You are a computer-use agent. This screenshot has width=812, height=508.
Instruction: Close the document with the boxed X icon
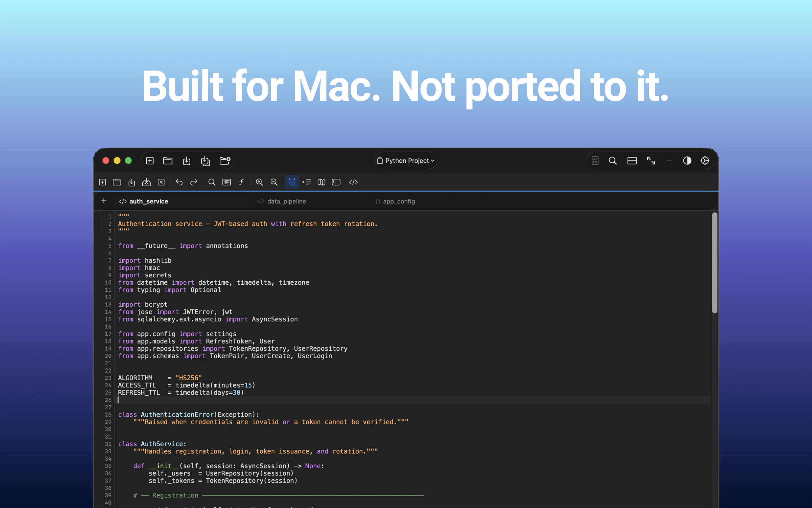(161, 182)
